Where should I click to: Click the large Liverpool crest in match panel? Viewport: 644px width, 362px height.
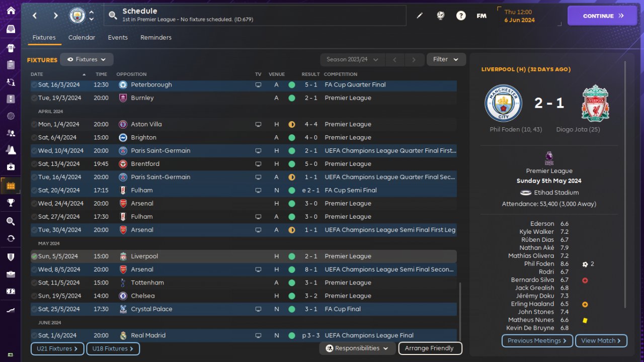[x=596, y=103]
